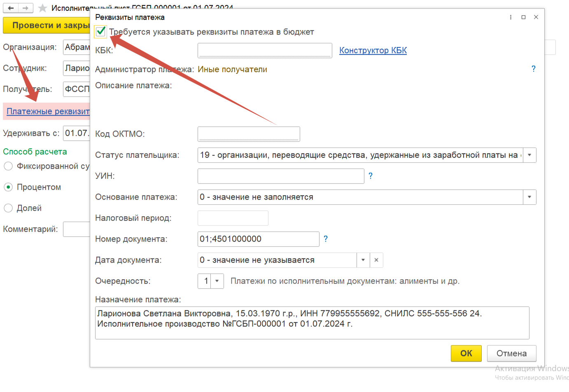The image size is (569, 392).
Task: Click help question mark beside Номер документа
Action: pos(325,239)
